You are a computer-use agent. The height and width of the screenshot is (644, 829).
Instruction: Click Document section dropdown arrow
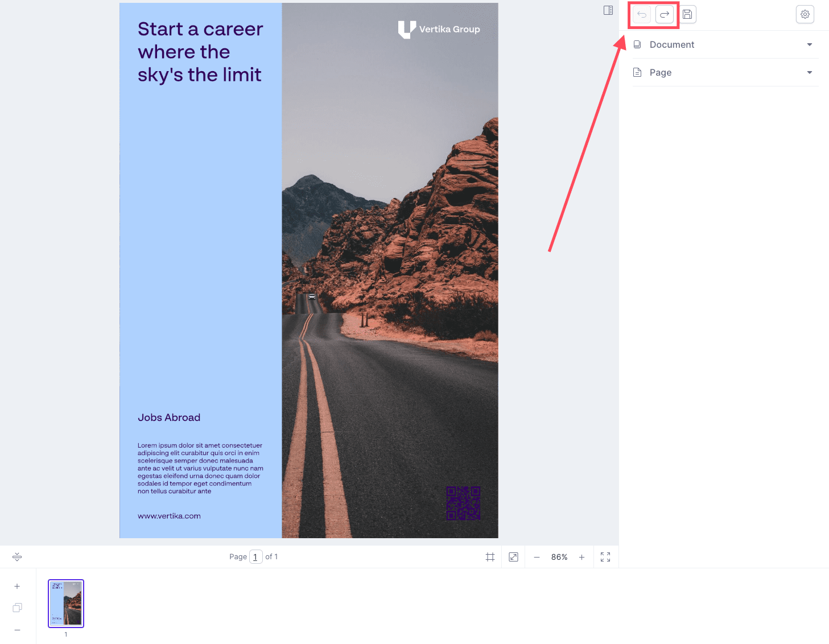click(810, 44)
